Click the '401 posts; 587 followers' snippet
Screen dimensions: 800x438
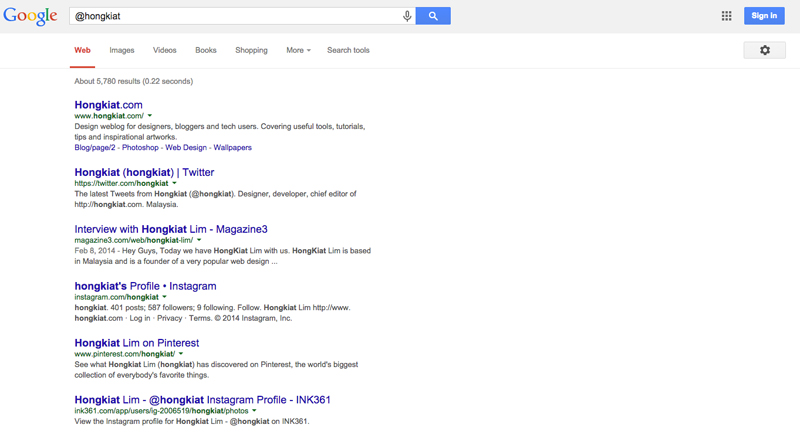click(x=212, y=313)
